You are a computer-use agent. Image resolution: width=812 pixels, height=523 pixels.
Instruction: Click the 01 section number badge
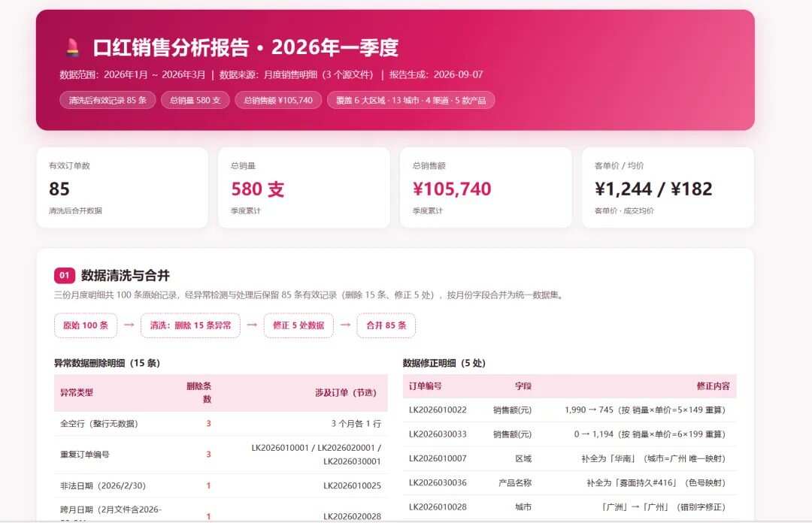(x=64, y=276)
